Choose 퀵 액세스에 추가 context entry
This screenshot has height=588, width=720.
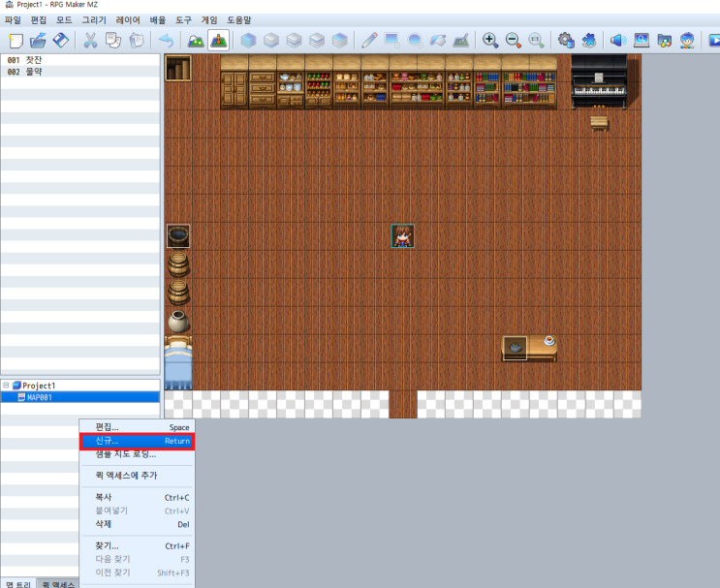click(137, 476)
